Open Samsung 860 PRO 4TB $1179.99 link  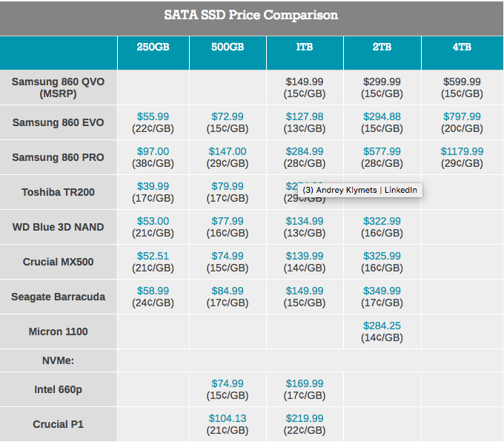click(x=462, y=151)
